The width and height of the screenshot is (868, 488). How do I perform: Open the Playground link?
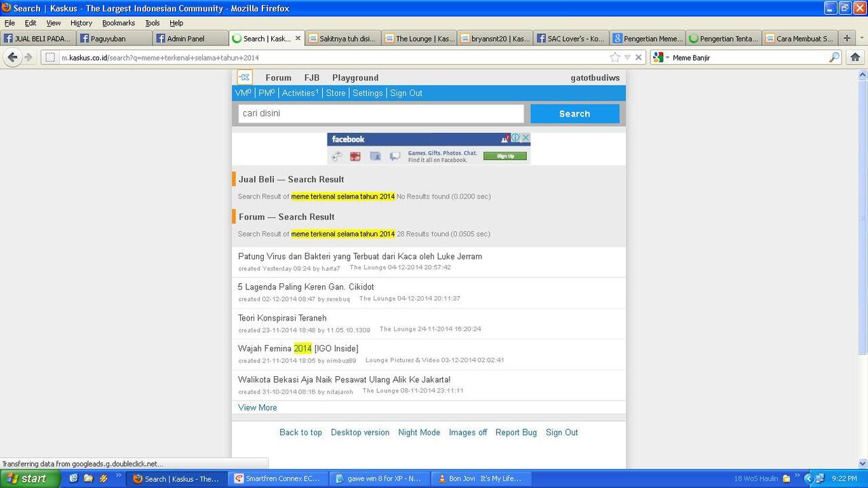coord(355,77)
